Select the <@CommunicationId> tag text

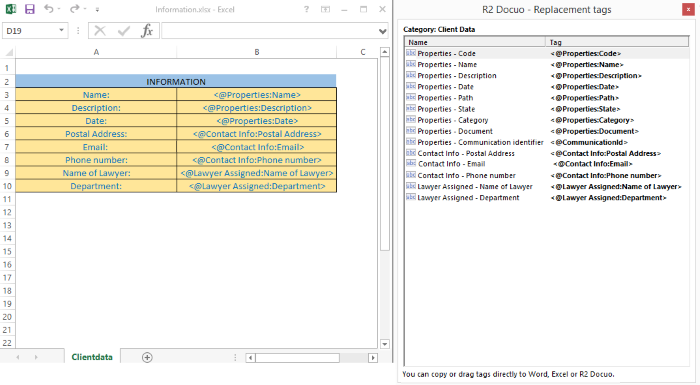click(x=589, y=142)
